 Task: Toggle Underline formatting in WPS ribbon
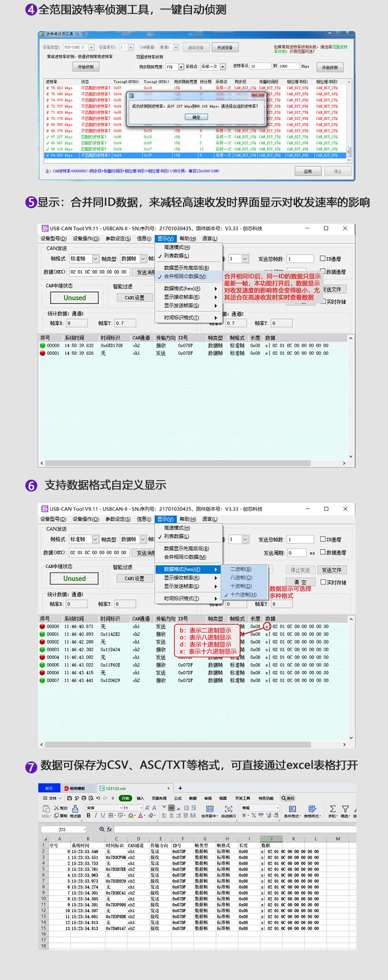point(103,816)
